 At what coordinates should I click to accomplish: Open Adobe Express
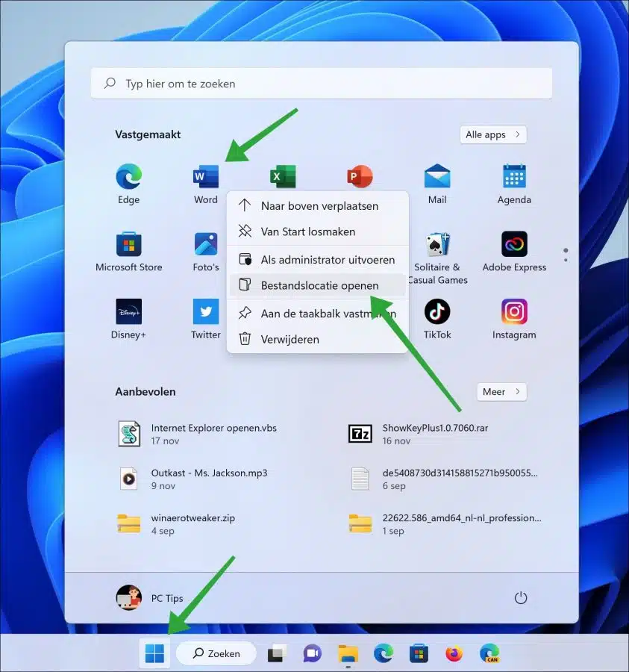coord(514,251)
